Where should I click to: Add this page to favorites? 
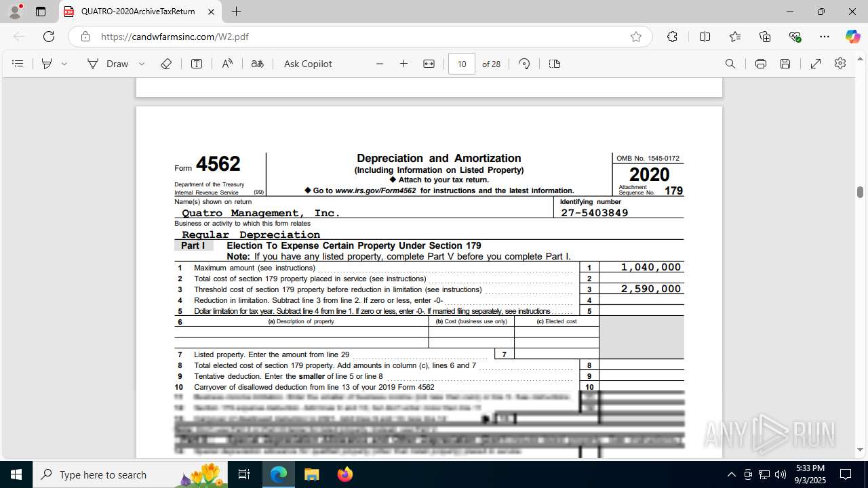[636, 37]
